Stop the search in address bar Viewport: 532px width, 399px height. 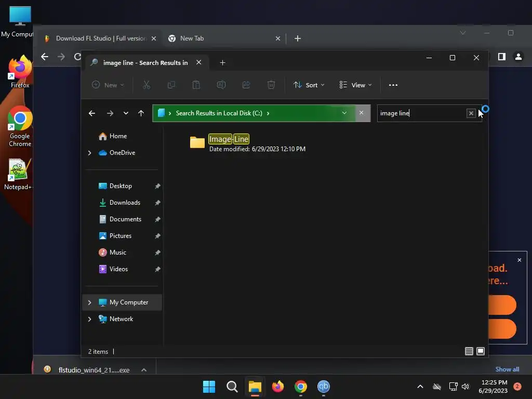coord(362,113)
